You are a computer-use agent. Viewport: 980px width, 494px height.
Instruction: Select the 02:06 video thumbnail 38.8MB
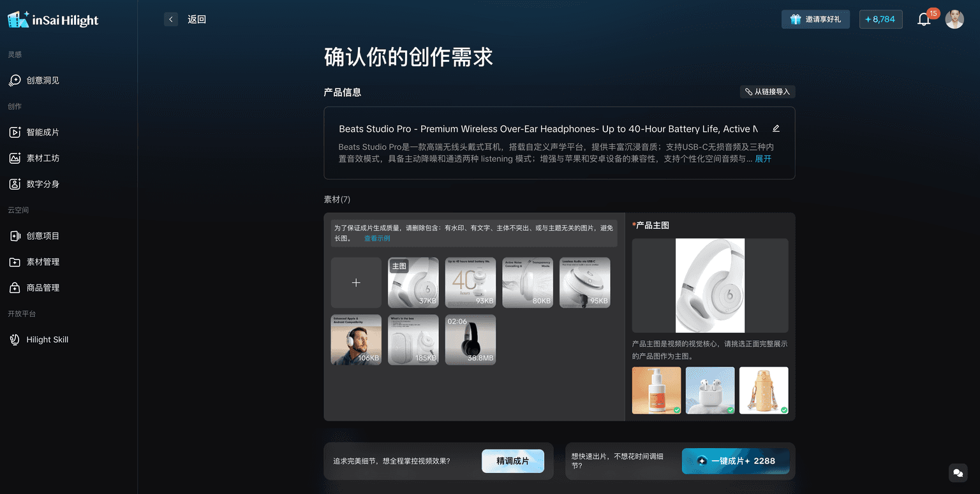pyautogui.click(x=470, y=340)
